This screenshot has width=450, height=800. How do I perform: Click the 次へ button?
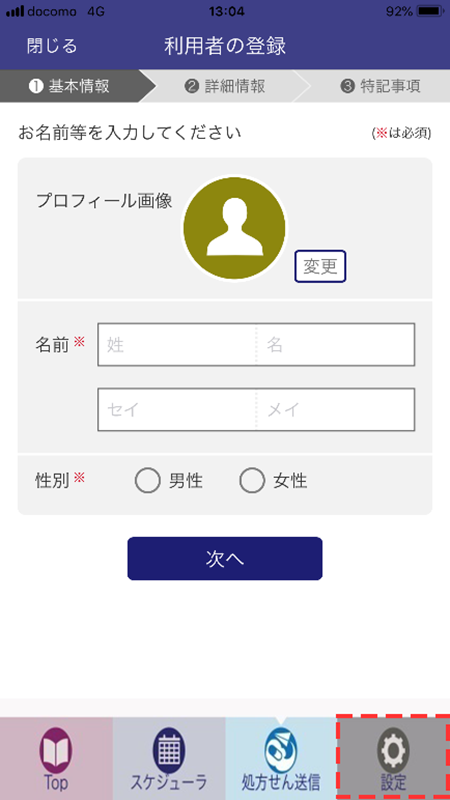pos(225,559)
